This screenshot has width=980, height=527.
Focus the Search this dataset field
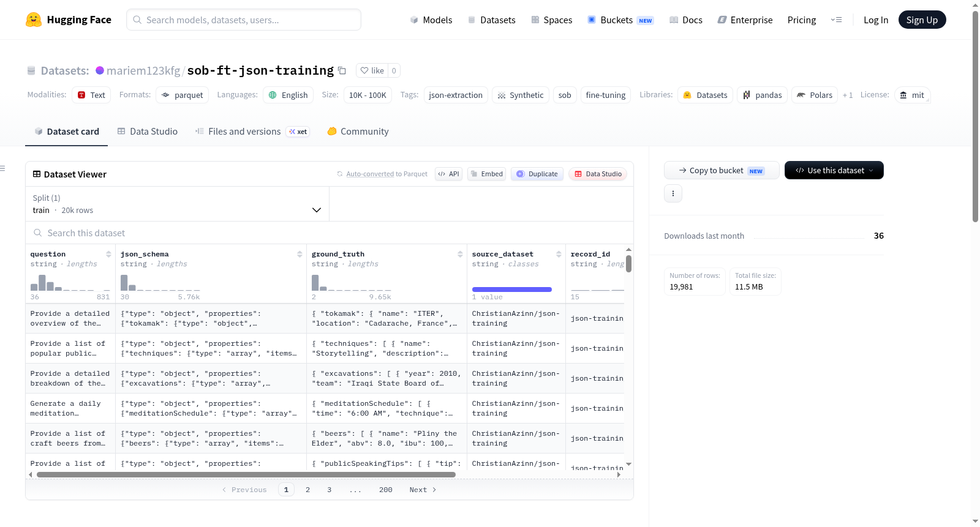coord(330,233)
